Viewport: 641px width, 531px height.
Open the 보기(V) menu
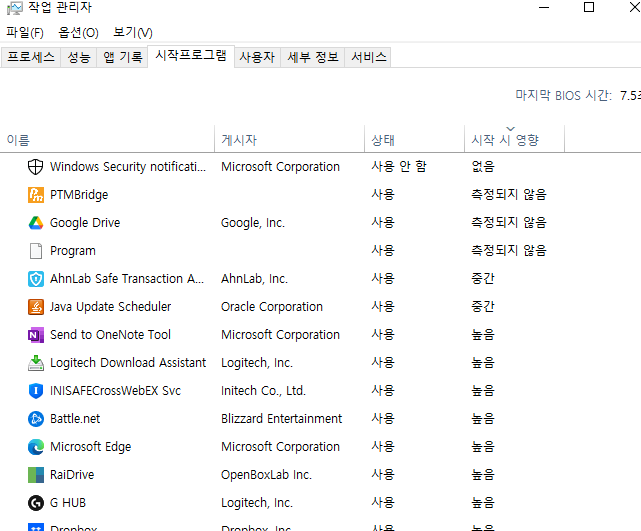pos(133,32)
